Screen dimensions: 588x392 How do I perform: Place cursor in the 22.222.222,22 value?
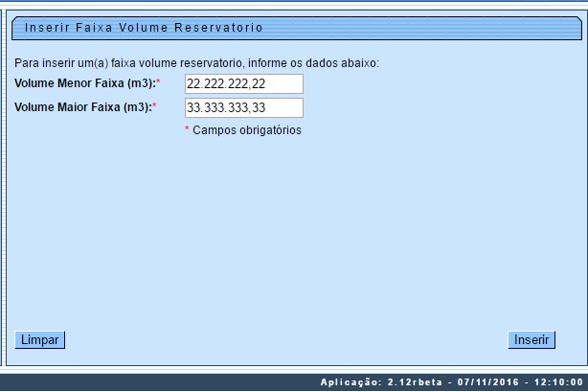pyautogui.click(x=226, y=84)
